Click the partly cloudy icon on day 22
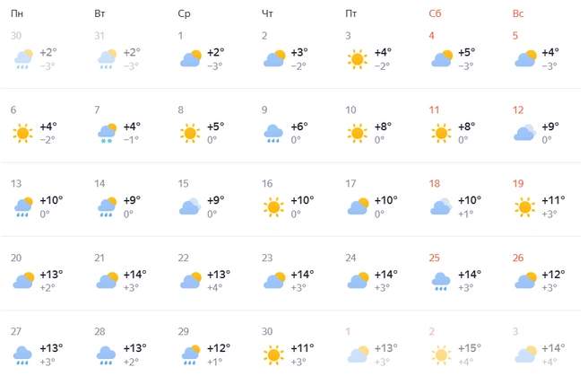588x376 pixels. click(191, 280)
